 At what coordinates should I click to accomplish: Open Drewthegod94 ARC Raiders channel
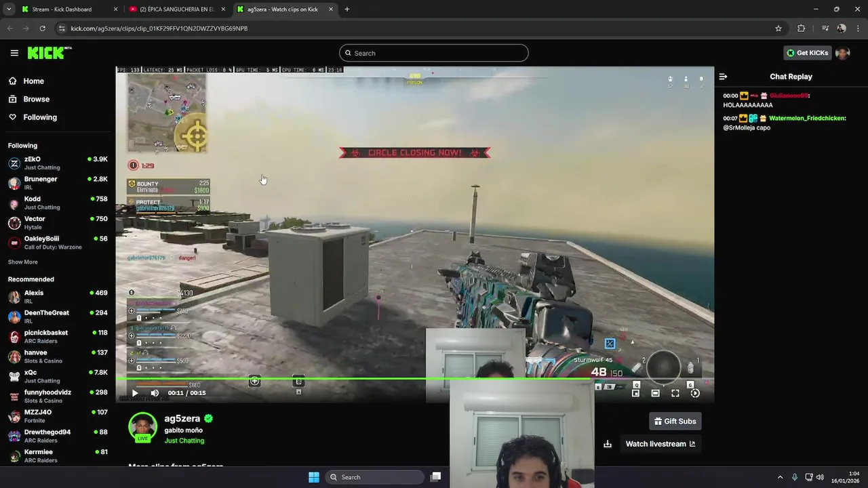point(58,436)
